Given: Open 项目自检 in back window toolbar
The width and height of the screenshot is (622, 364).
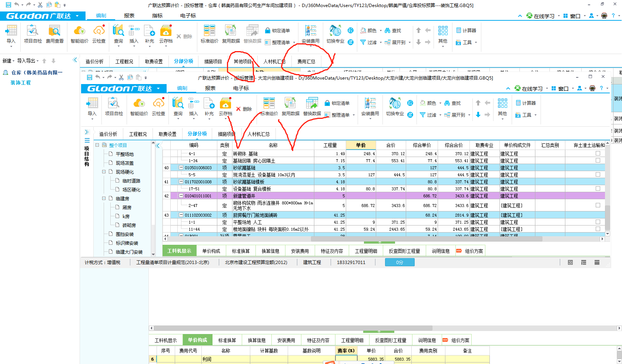Looking at the screenshot, I should click(x=33, y=34).
